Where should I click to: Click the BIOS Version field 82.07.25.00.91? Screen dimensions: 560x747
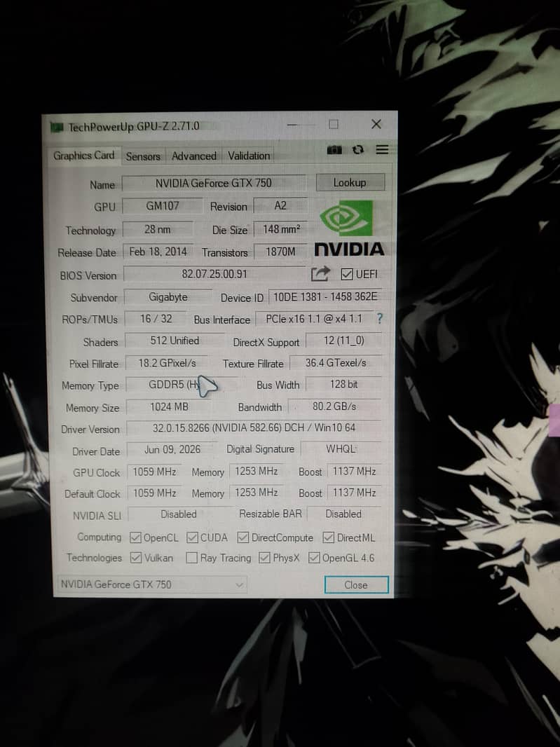pyautogui.click(x=214, y=275)
